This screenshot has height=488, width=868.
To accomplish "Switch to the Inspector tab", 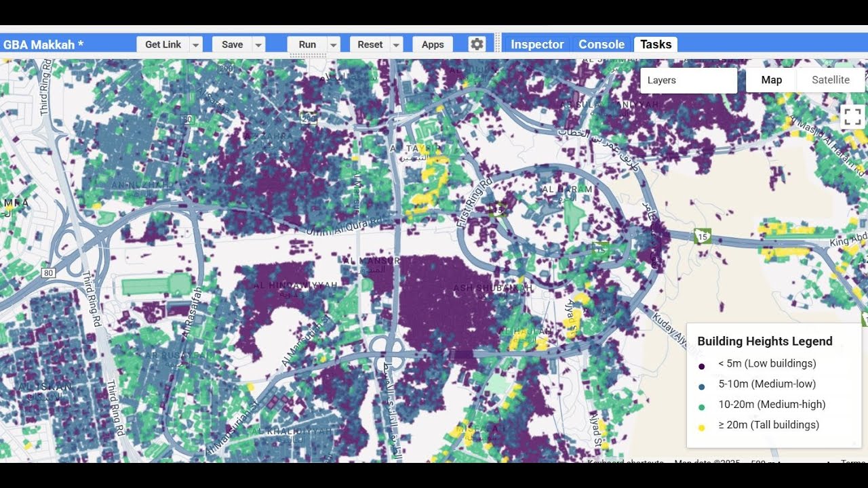I will (537, 44).
